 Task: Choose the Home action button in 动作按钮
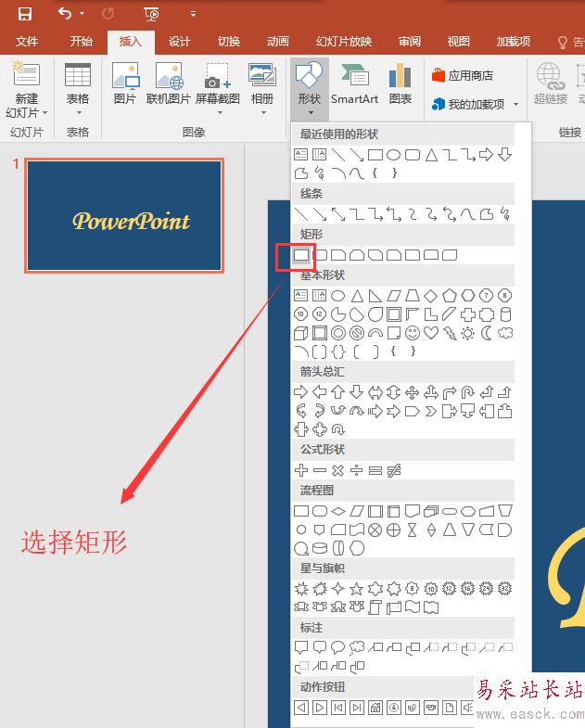[375, 708]
